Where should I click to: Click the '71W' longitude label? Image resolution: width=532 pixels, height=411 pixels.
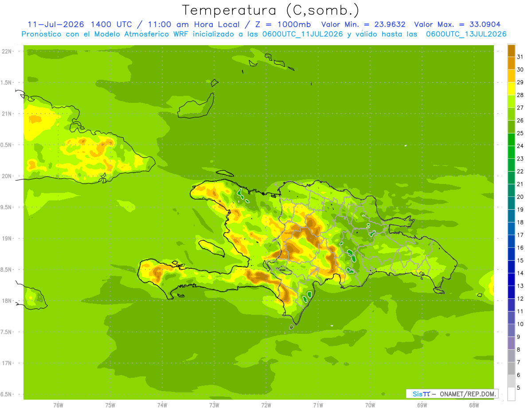318,405
